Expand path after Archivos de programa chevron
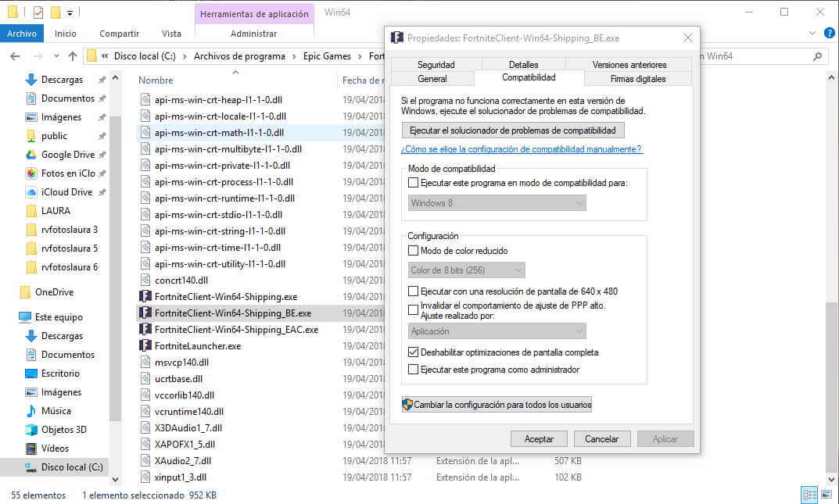The image size is (839, 504). [x=294, y=56]
